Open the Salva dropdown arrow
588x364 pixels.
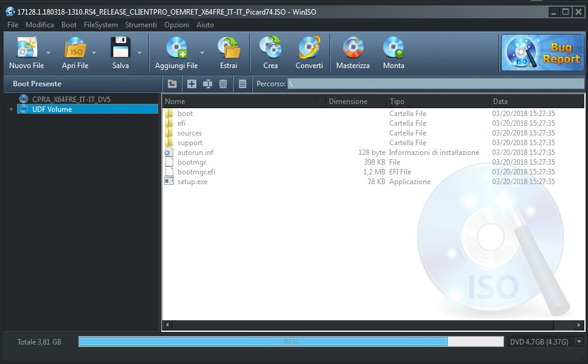(x=139, y=53)
